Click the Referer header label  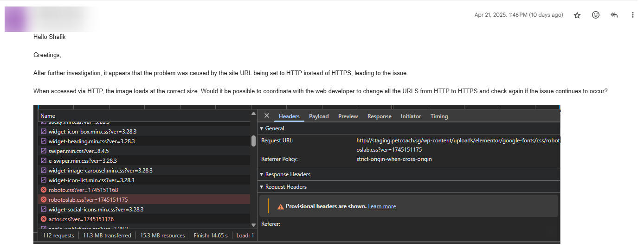(x=270, y=224)
